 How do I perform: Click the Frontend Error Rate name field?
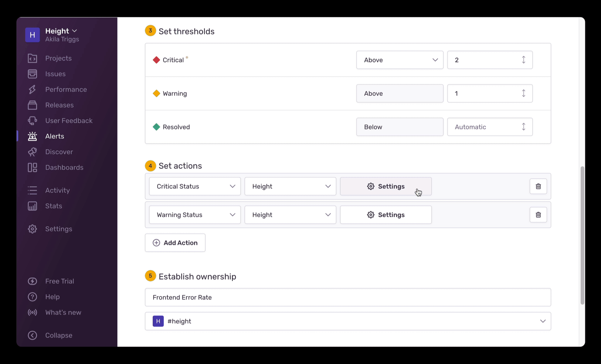[348, 297]
